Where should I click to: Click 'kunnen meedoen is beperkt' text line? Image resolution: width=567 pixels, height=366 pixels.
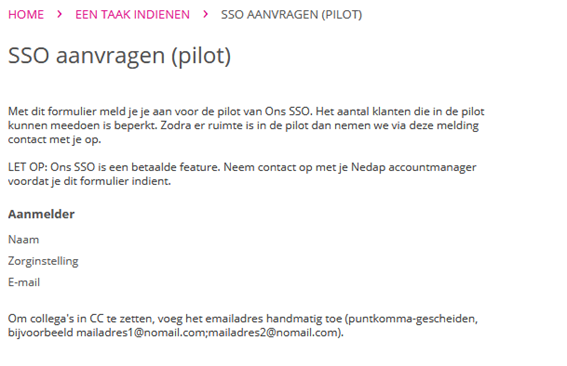[82, 125]
